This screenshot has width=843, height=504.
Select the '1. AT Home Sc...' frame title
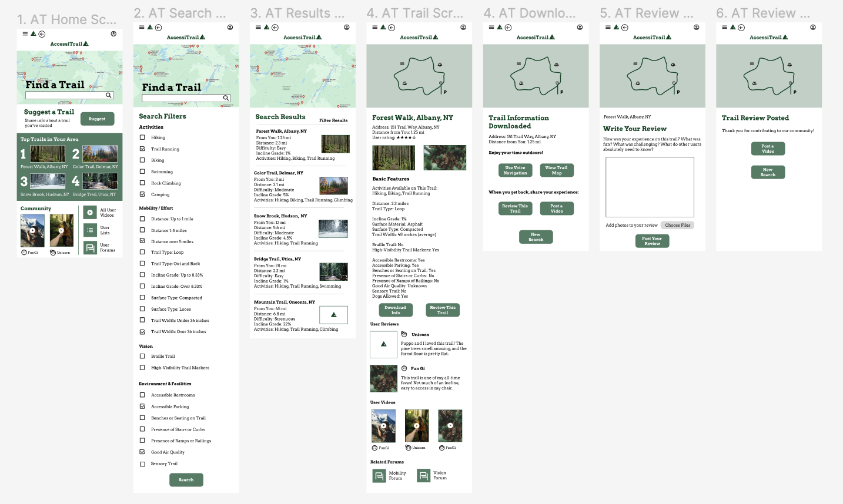[66, 19]
